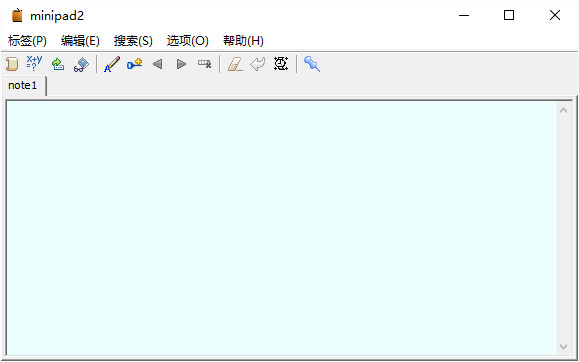Screen dimensions: 579x362
Task: Click the scroll (new note) toolbar icon
Action: [12, 64]
